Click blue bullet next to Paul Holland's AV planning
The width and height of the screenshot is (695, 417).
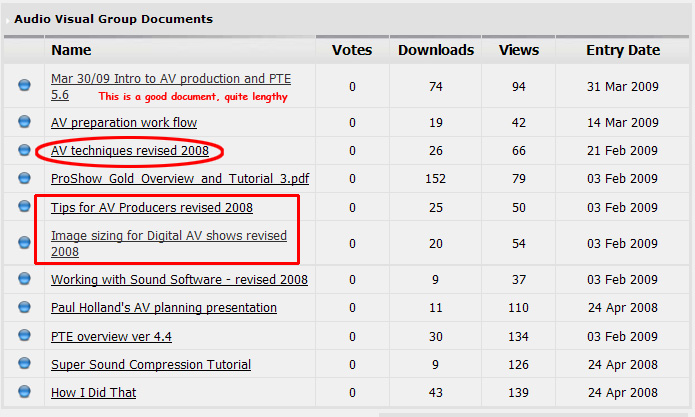(24, 309)
